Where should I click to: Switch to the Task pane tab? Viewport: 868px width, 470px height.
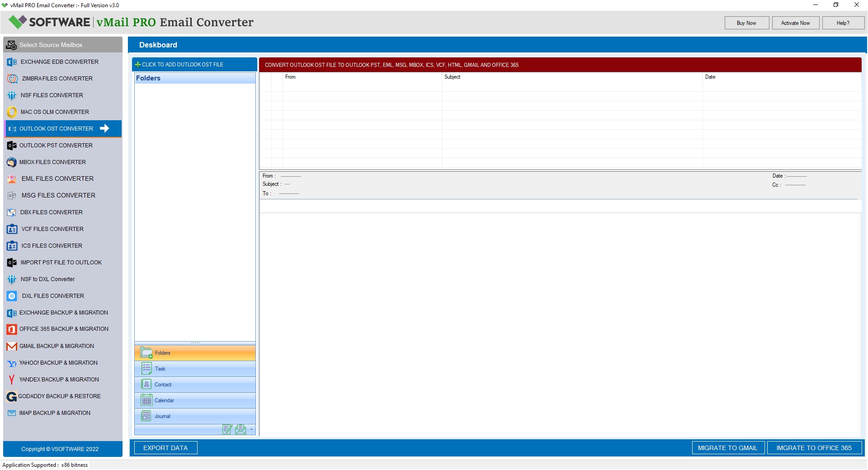click(x=195, y=369)
